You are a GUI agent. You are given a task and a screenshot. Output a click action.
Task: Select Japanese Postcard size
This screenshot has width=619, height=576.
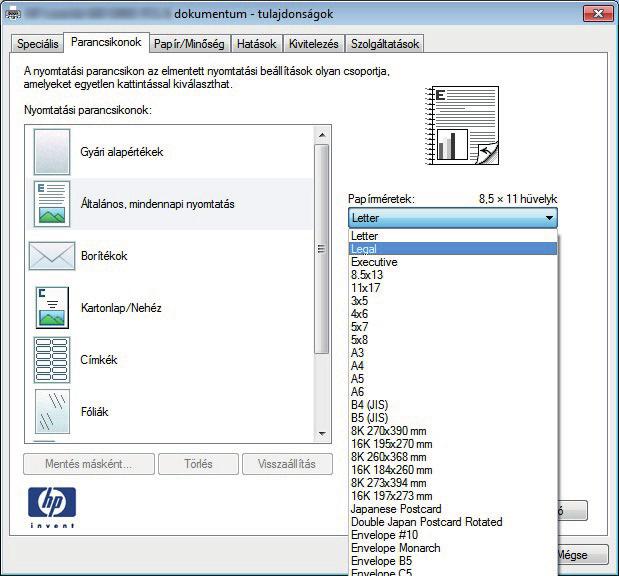click(452, 509)
